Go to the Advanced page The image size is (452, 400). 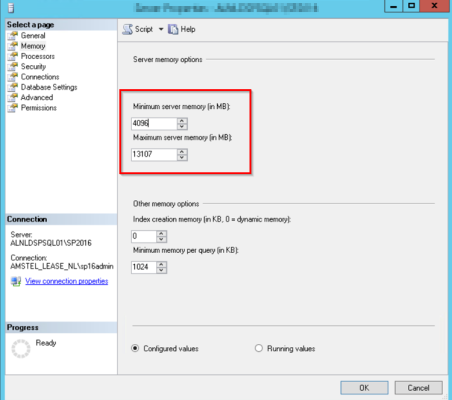(37, 97)
